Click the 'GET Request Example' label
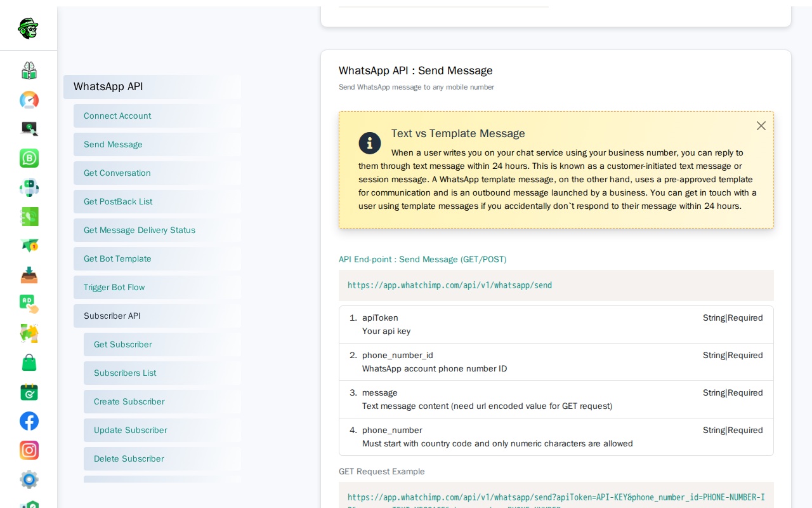Viewport: 812px width, 508px height. coord(382,472)
